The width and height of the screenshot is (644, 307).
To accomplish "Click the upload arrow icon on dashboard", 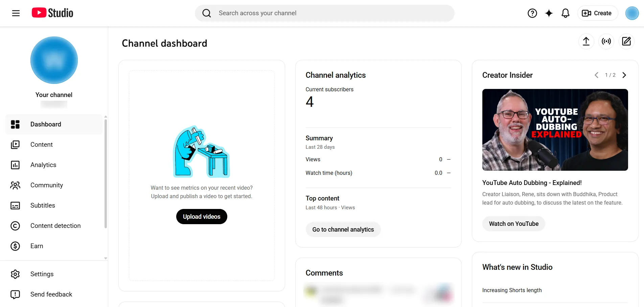I will 586,41.
